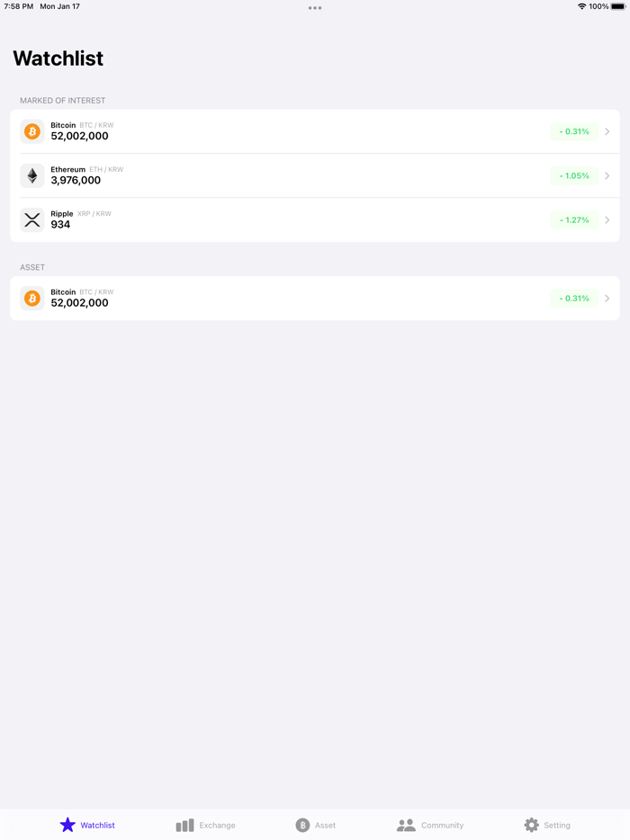Image resolution: width=630 pixels, height=840 pixels.
Task: Expand the Ethereum row via its chevron
Action: 607,175
